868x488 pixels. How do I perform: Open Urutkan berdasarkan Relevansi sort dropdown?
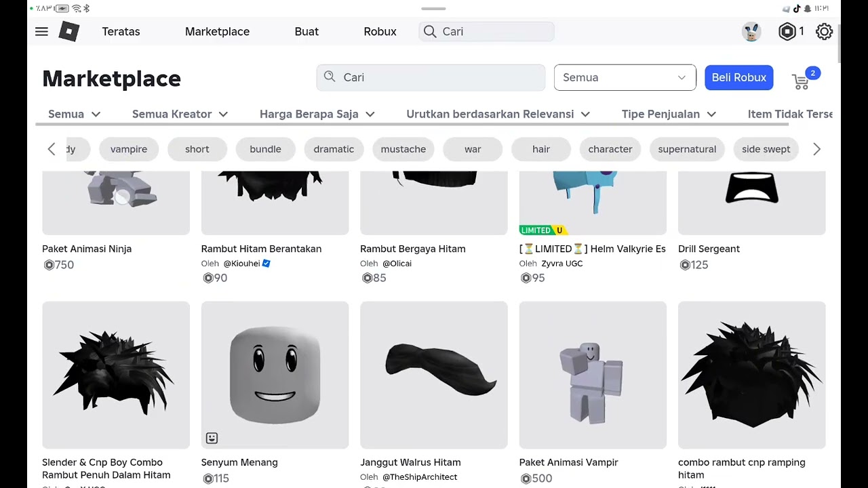pos(498,114)
